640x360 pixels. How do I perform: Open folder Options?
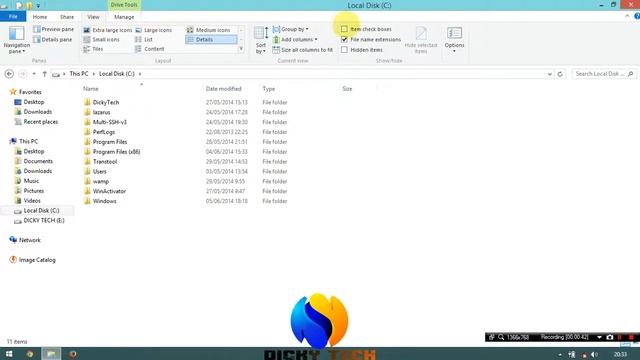(x=454, y=40)
